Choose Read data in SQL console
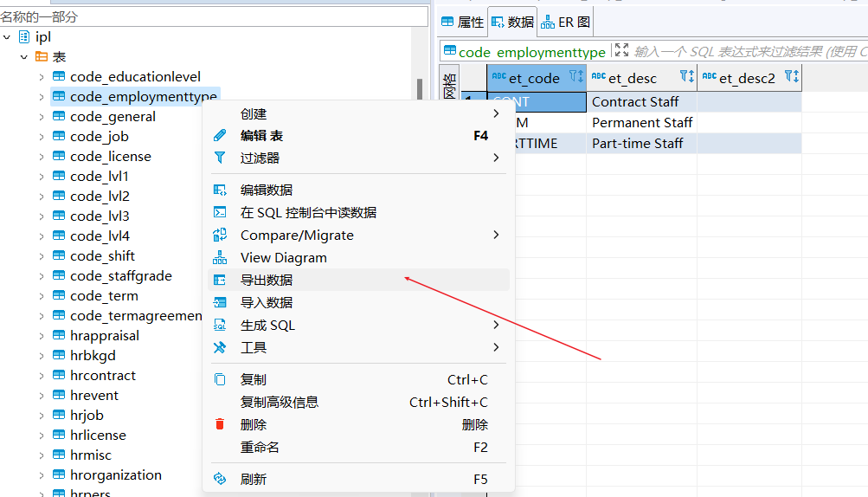The height and width of the screenshot is (497, 868). (x=359, y=212)
